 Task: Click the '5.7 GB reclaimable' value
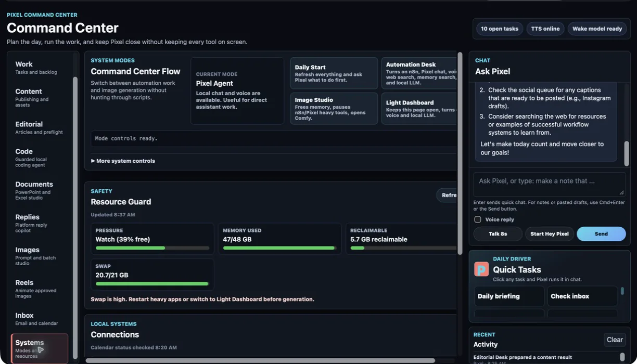[379, 239]
